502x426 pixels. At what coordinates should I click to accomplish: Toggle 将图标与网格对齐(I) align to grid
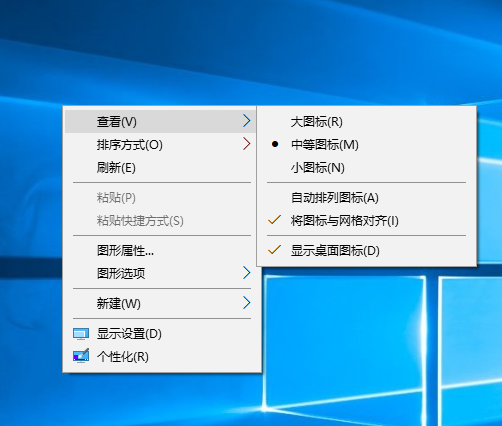click(366, 220)
